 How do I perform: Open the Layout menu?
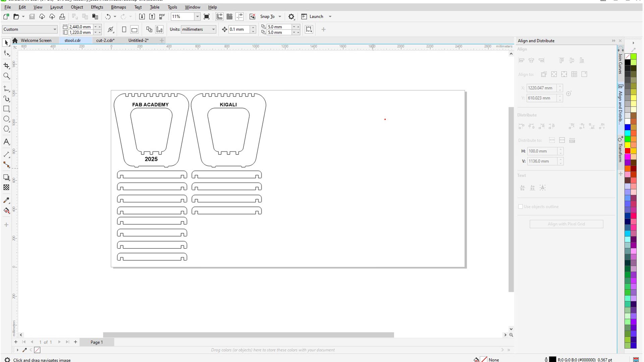(x=56, y=7)
